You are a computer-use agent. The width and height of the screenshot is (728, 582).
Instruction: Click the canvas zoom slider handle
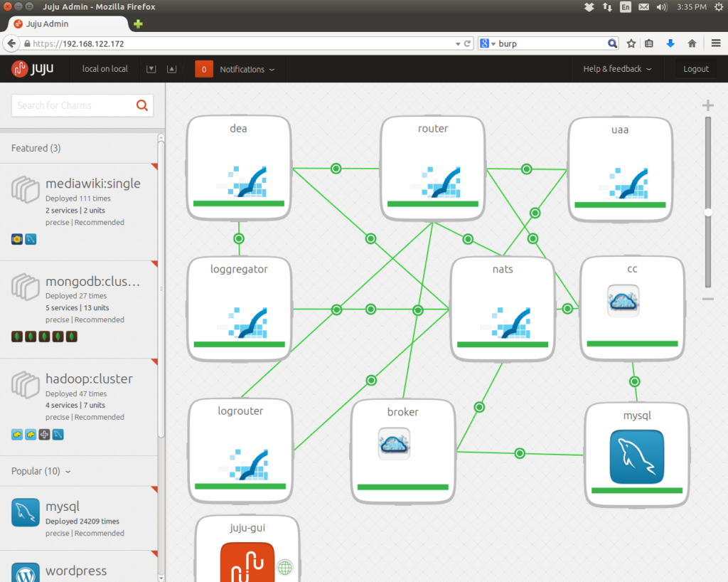coord(708,212)
